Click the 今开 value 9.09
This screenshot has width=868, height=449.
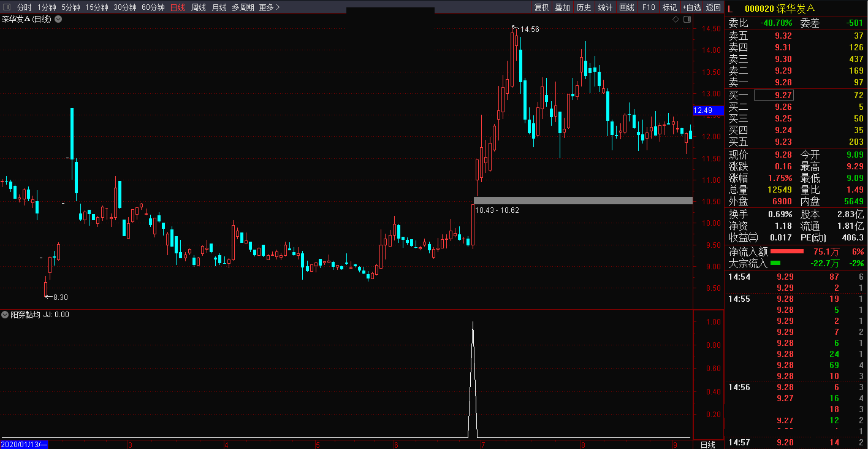(x=855, y=155)
